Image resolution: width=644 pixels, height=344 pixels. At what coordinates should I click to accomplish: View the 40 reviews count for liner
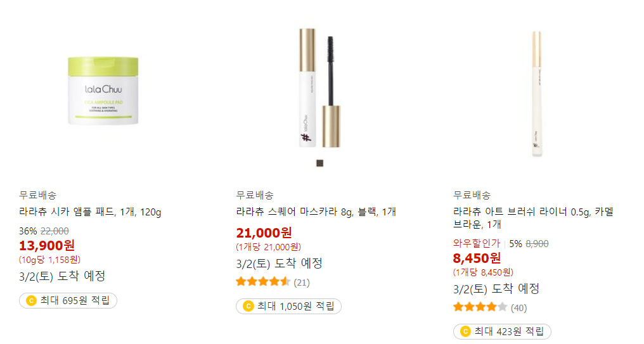click(x=518, y=308)
